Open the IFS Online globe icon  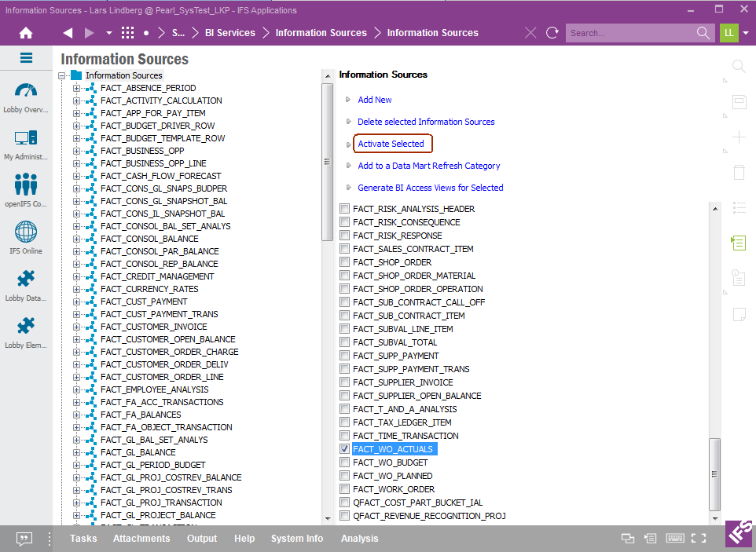[26, 232]
